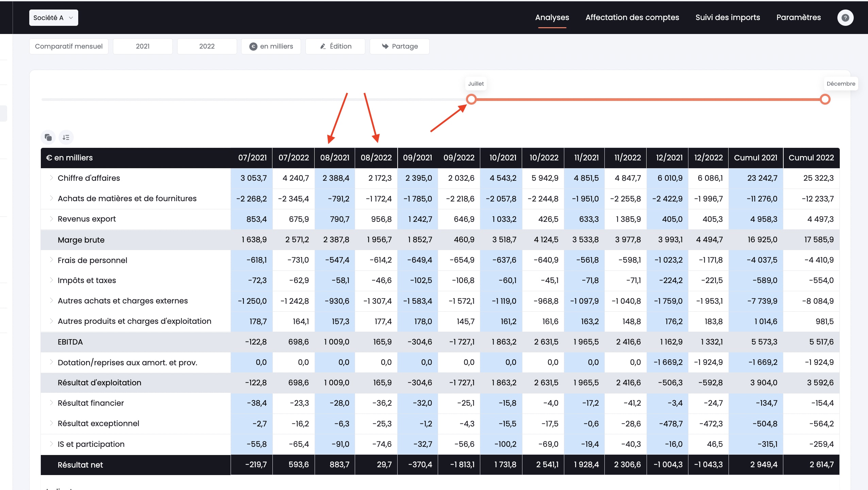Image resolution: width=868 pixels, height=490 pixels.
Task: Go to Affectation des comptes
Action: click(632, 18)
